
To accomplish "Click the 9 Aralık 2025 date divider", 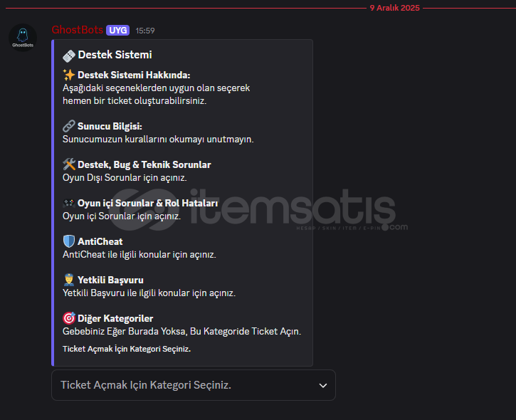I will coord(394,8).
